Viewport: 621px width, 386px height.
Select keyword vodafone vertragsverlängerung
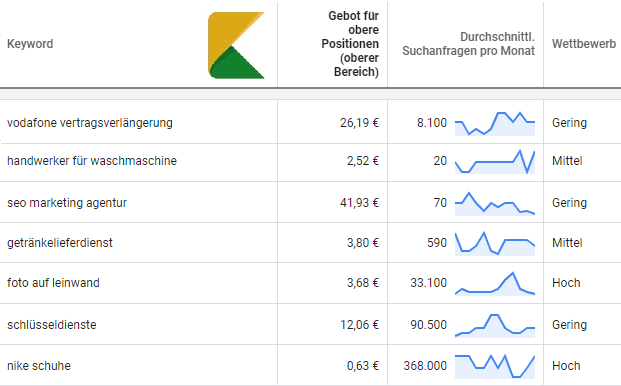[x=90, y=123]
